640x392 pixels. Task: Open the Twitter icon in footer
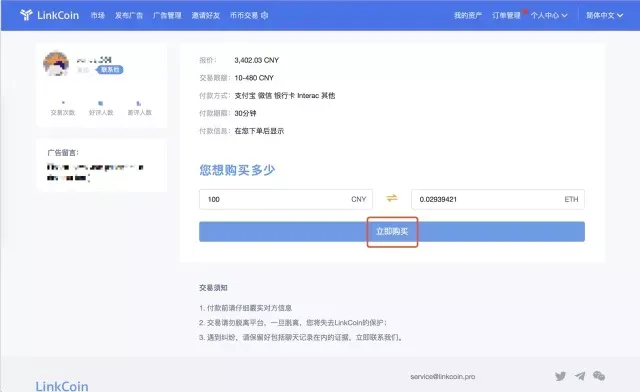(x=560, y=376)
